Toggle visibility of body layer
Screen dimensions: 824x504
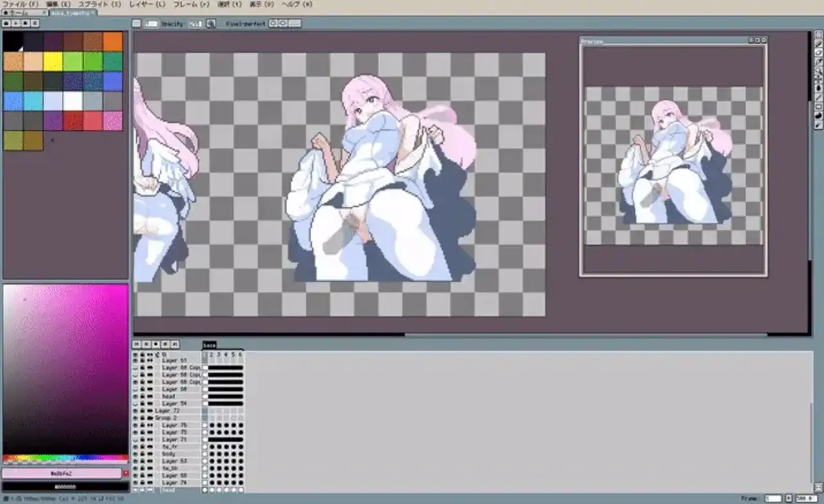coord(136,454)
